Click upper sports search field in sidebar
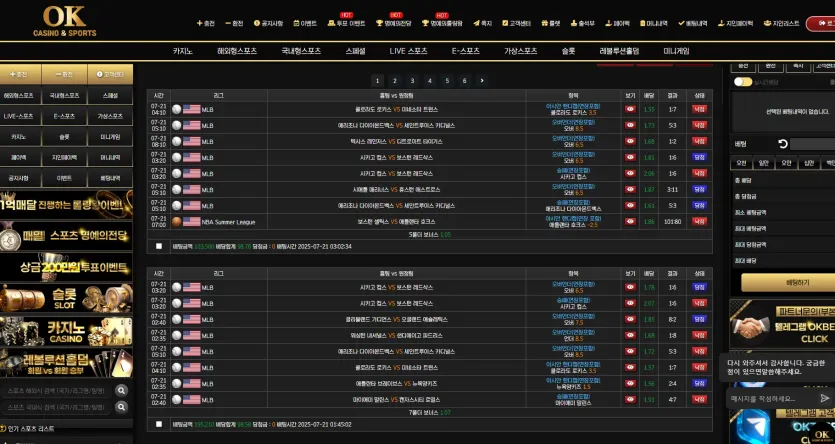 [56, 391]
